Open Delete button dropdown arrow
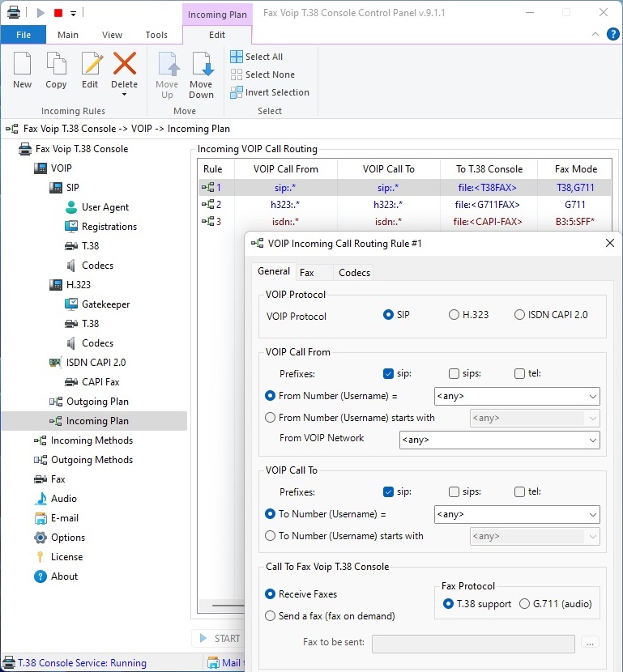 pyautogui.click(x=124, y=94)
